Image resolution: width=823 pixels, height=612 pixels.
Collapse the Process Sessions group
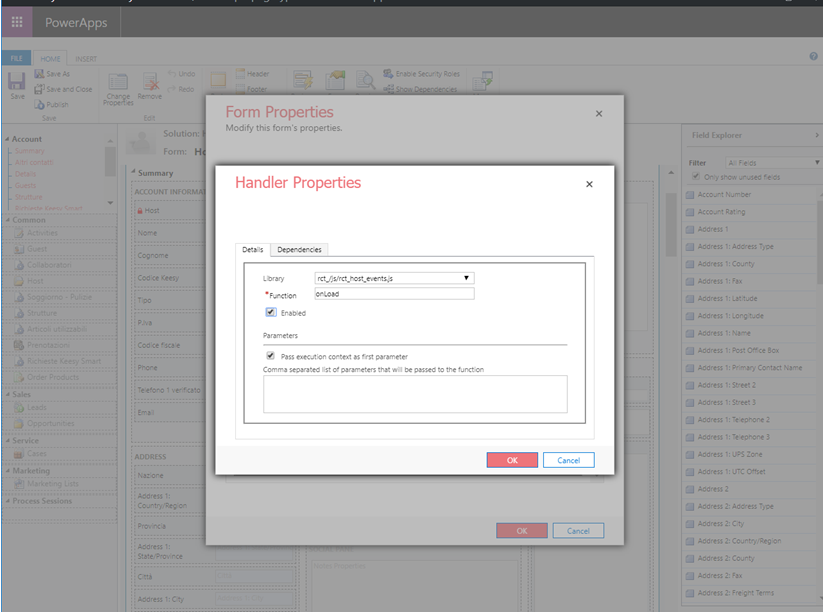pyautogui.click(x=7, y=501)
